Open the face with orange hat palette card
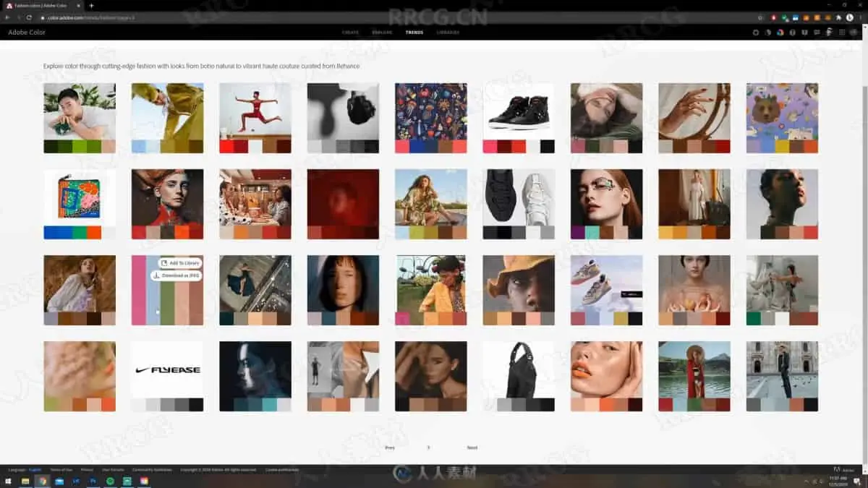The height and width of the screenshot is (488, 868). [x=519, y=290]
